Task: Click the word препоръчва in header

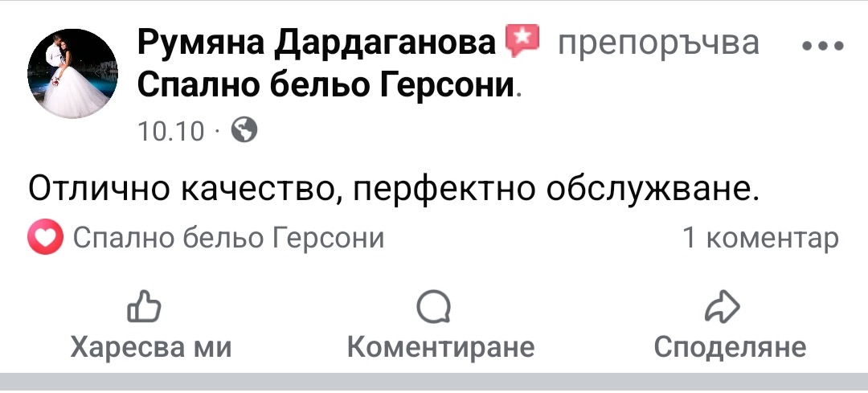Action: [657, 43]
